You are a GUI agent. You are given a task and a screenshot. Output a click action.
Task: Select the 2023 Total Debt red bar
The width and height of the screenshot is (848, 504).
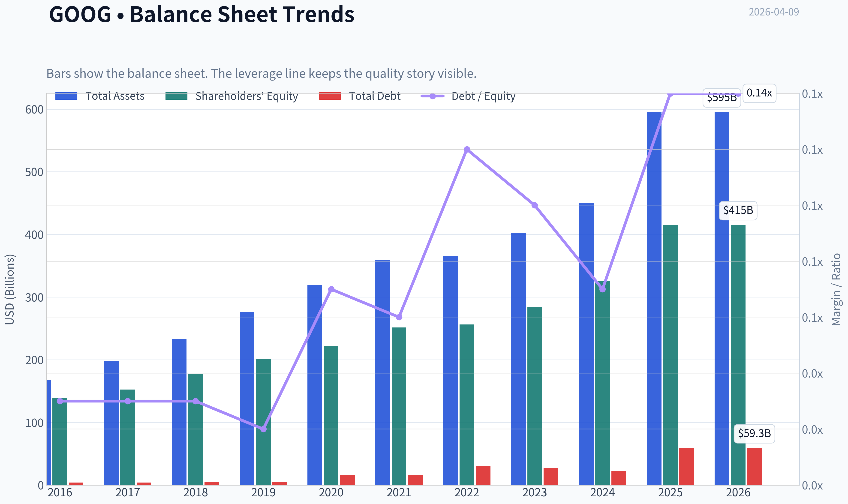click(551, 477)
